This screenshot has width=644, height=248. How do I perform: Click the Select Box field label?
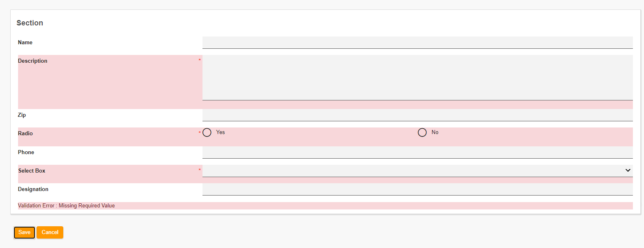(x=32, y=171)
